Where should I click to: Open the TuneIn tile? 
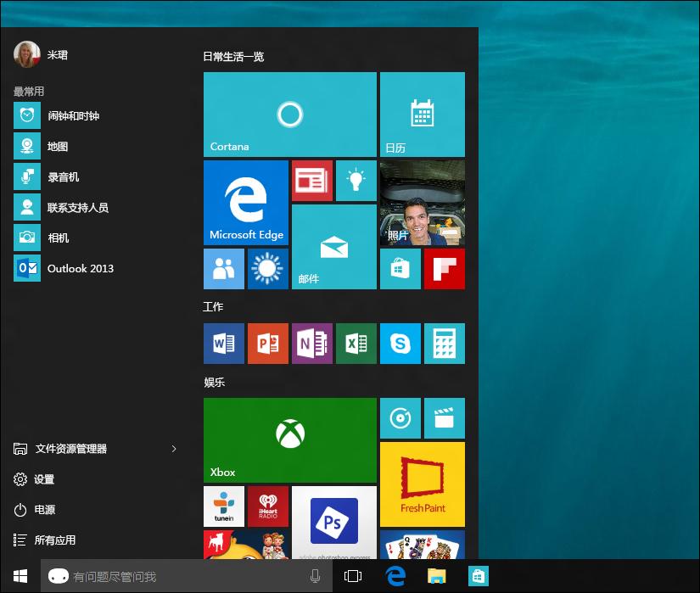pos(224,506)
